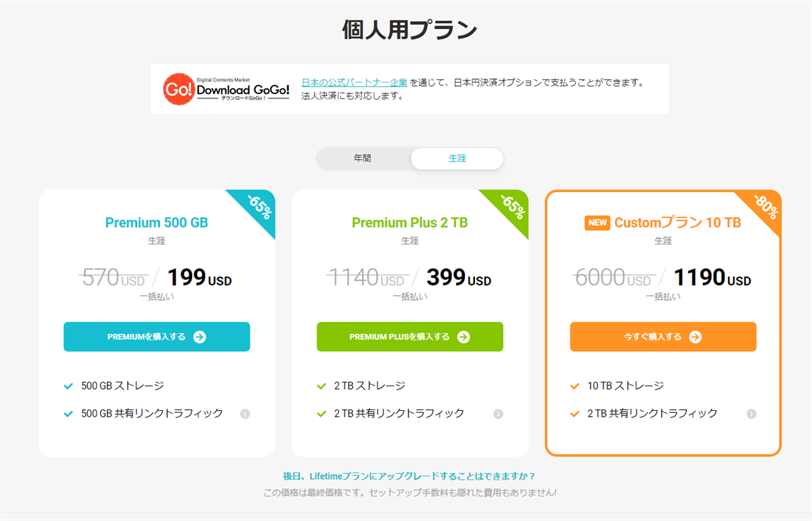Click info icon beside 500 GB shared traffic
The height and width of the screenshot is (521, 812).
(245, 414)
